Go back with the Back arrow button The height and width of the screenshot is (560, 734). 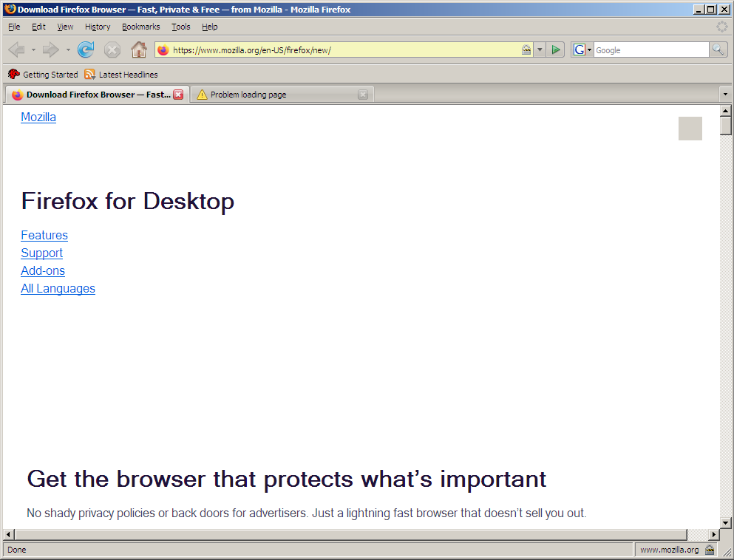17,49
